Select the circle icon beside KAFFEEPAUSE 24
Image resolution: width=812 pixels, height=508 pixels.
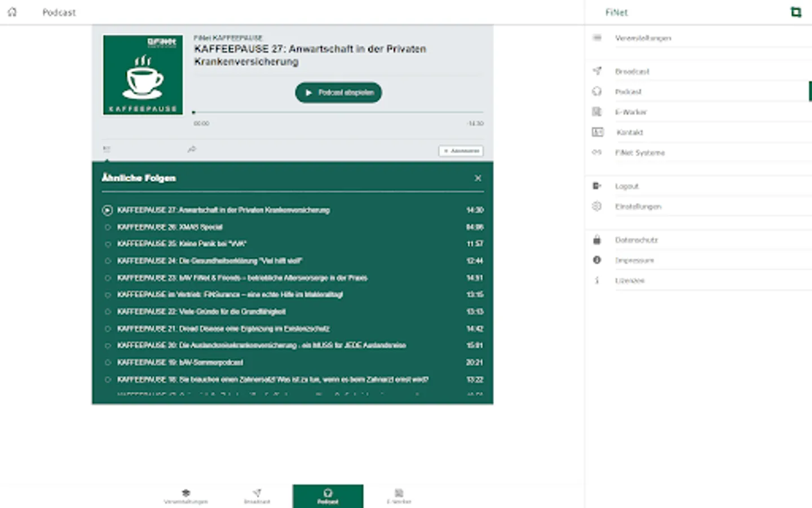coord(107,261)
